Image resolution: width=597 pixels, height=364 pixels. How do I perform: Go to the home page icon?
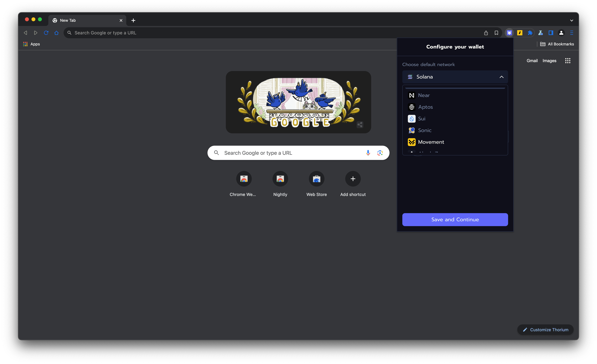[x=56, y=33]
